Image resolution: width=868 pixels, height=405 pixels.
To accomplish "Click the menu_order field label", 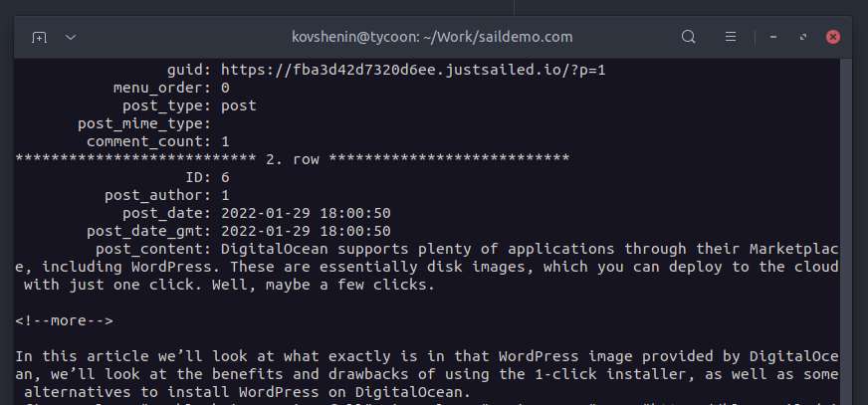I will click(162, 88).
